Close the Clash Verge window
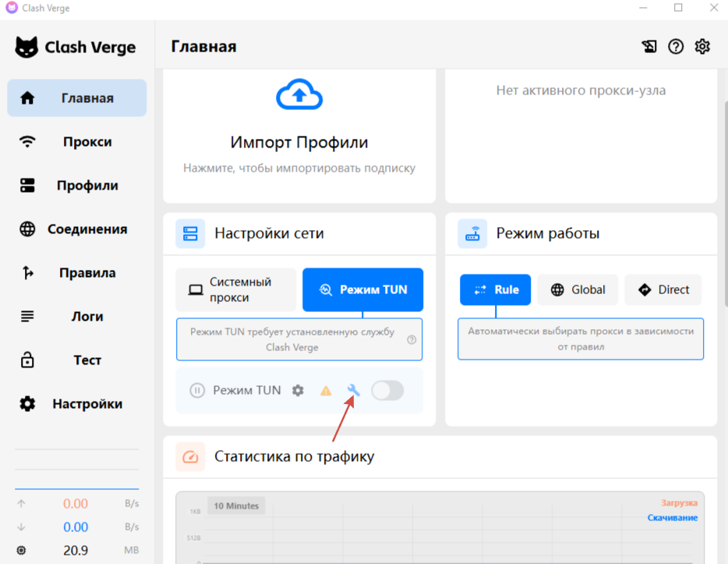This screenshot has width=728, height=564. coord(714,8)
